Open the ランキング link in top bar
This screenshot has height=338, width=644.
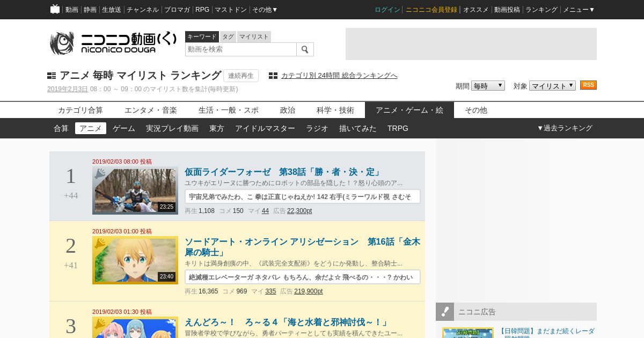coord(541,10)
